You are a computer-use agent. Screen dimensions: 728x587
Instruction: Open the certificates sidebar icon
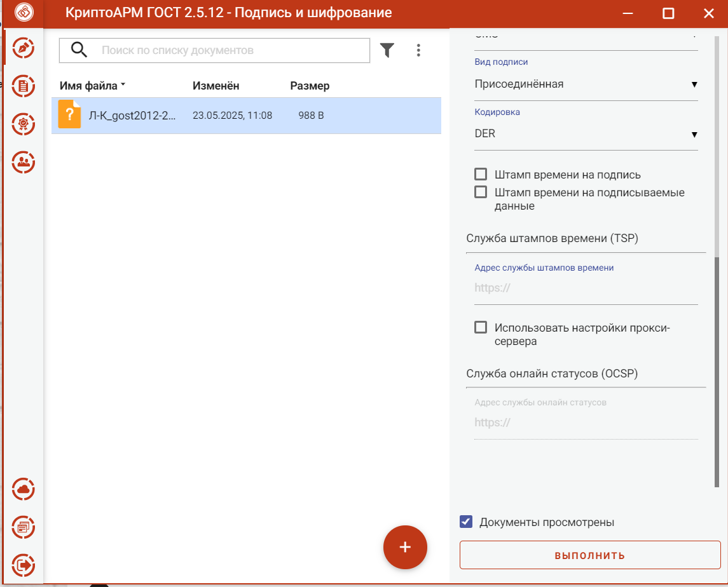pos(24,124)
